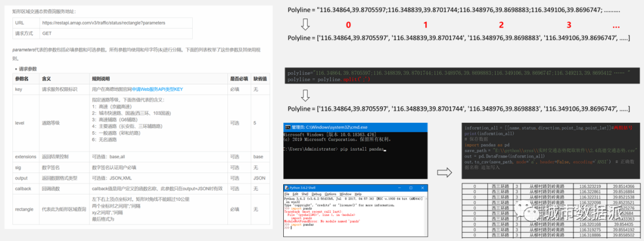644x241 pixels.
Task: Click table cell 39.8558502
Action: tap(624, 235)
